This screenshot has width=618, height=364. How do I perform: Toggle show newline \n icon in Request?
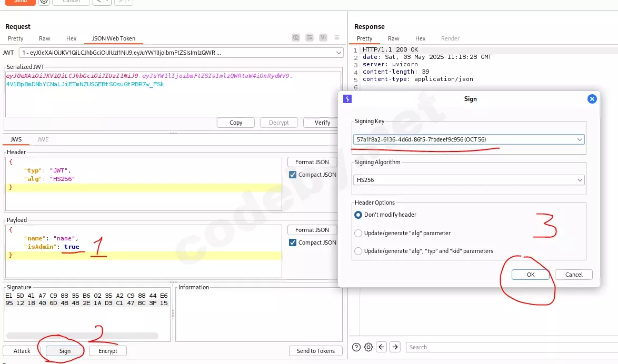click(323, 37)
